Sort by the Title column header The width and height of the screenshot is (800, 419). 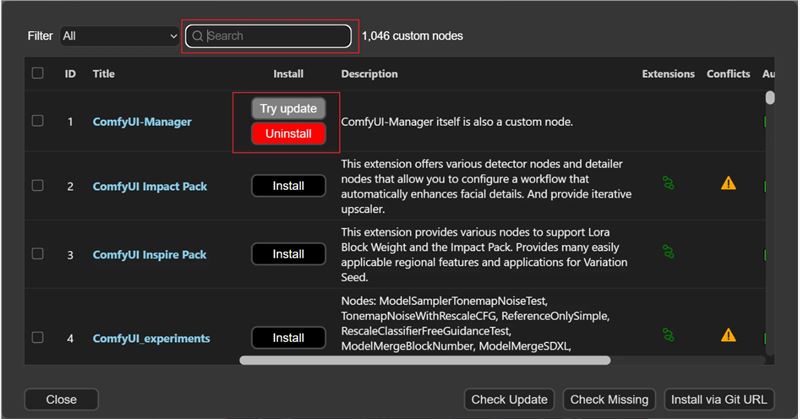104,74
